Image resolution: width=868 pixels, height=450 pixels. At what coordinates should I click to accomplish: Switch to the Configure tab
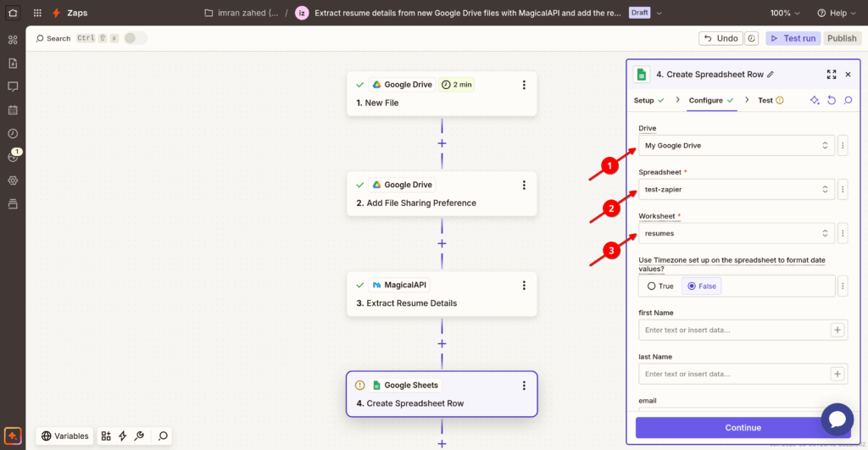711,100
